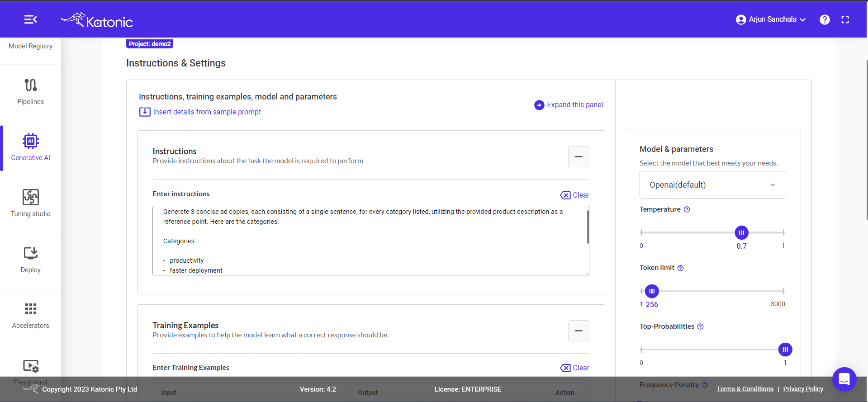This screenshot has width=868, height=402.
Task: Open the chat support bubble
Action: (844, 379)
